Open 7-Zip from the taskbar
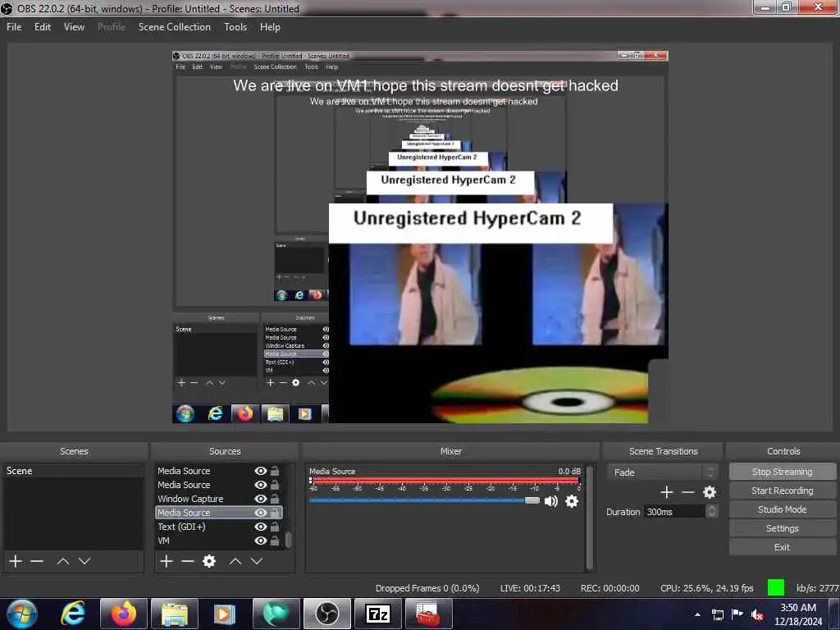The width and height of the screenshot is (840, 630). click(377, 614)
